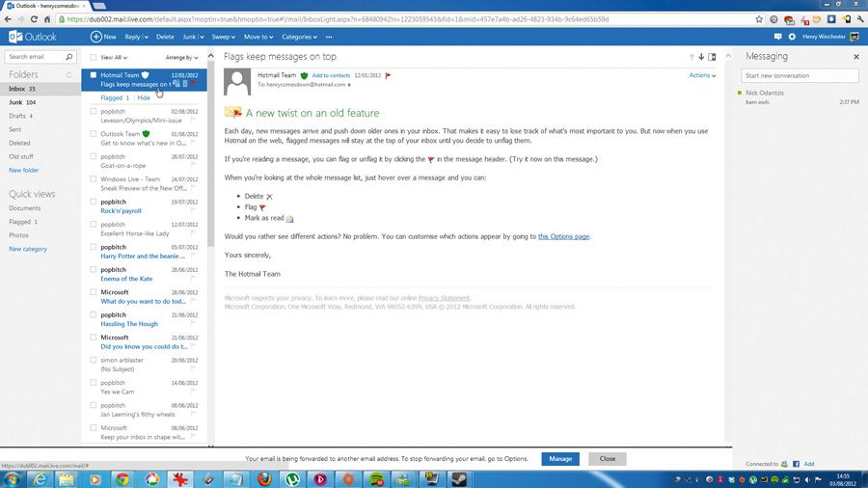Tick checkbox for Excellent Horse-like Lady message
The width and height of the screenshot is (868, 488).
[93, 225]
